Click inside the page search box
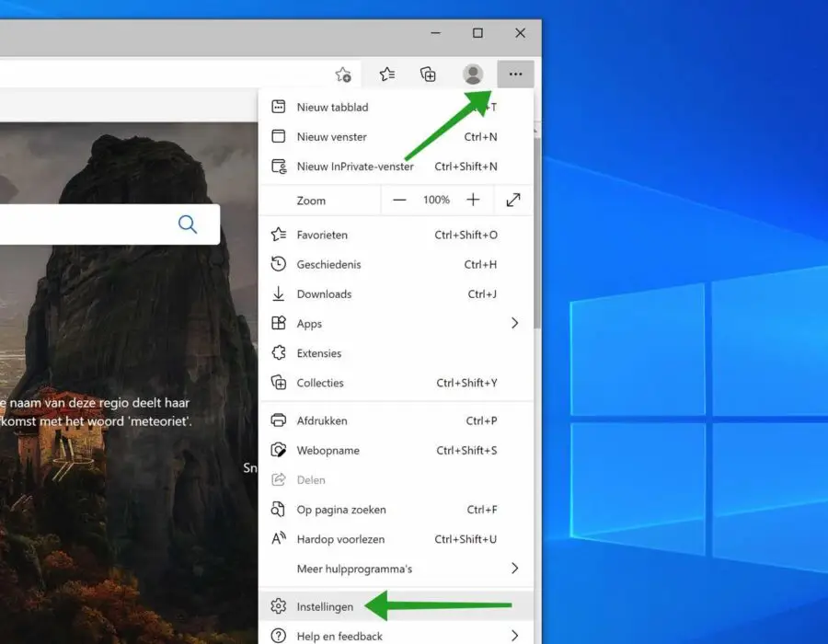This screenshot has height=644, width=828. click(109, 224)
